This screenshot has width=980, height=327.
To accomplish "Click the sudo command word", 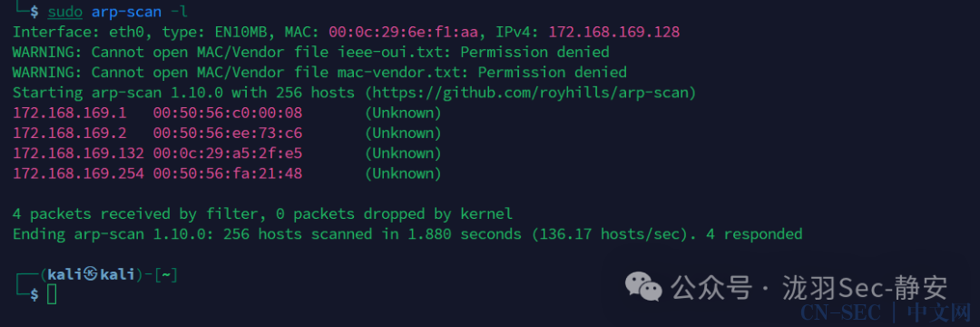I will pyautogui.click(x=64, y=11).
